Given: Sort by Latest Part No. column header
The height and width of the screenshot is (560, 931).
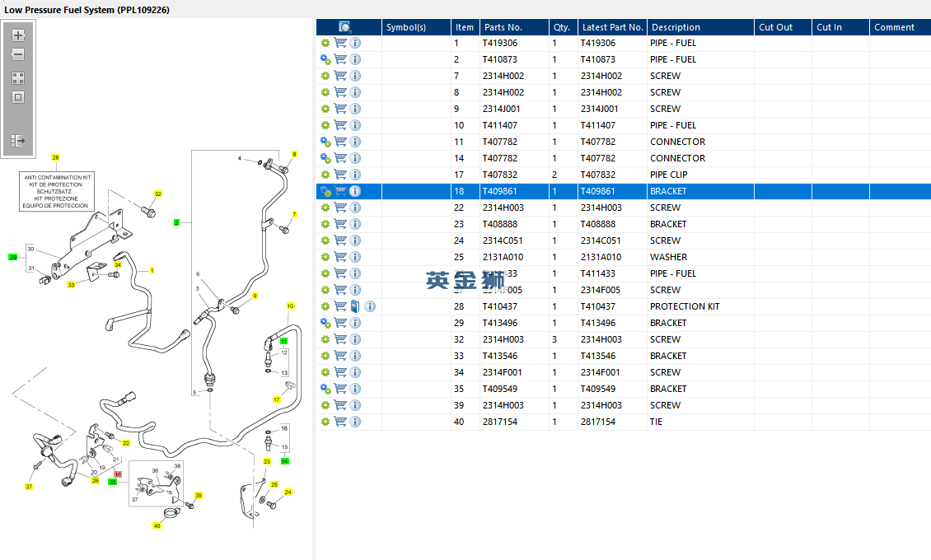Looking at the screenshot, I should point(612,27).
